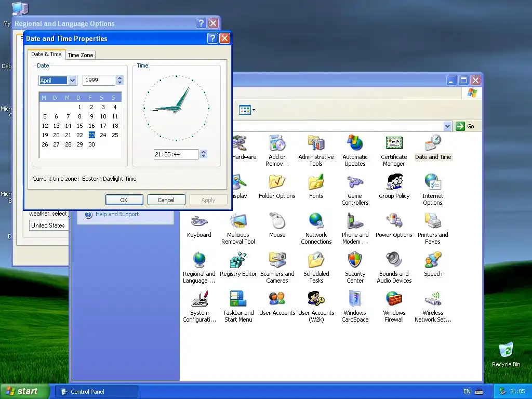Image resolution: width=532 pixels, height=399 pixels.
Task: Open Windows CardSpace icon
Action: pyautogui.click(x=355, y=307)
